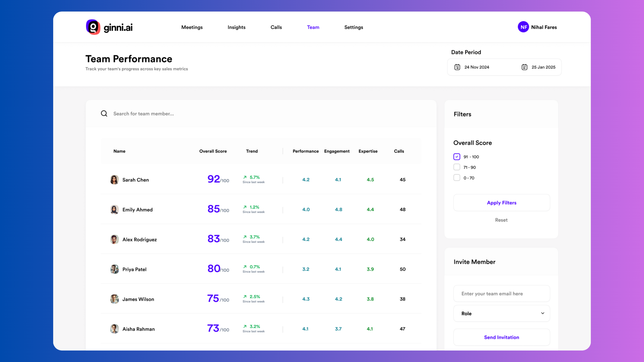Click Send Invitation button
Screen dimensions: 644x362
pyautogui.click(x=502, y=337)
